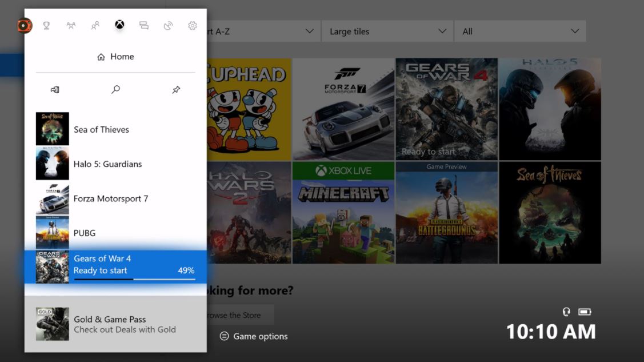
Task: Open the profile avatar icon in guide
Action: click(24, 26)
